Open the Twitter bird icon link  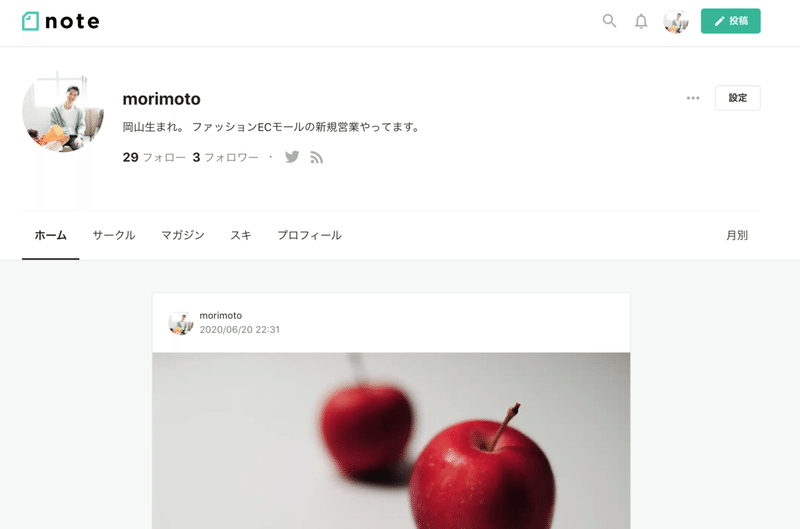point(292,157)
